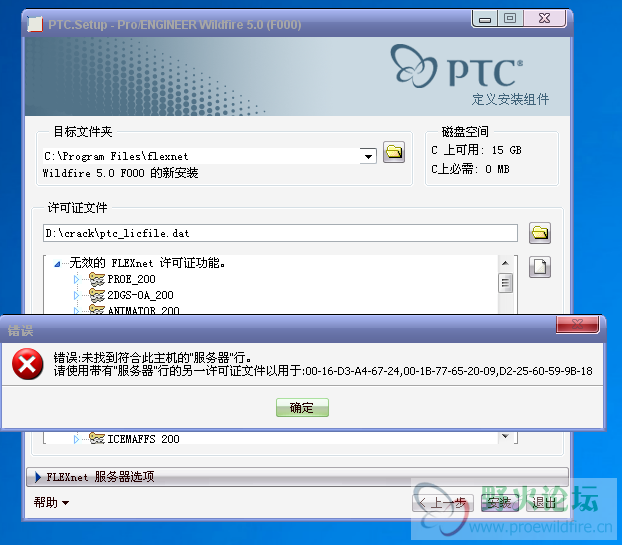Open the 帮助 help menu
The width and height of the screenshot is (622, 545).
[51, 503]
